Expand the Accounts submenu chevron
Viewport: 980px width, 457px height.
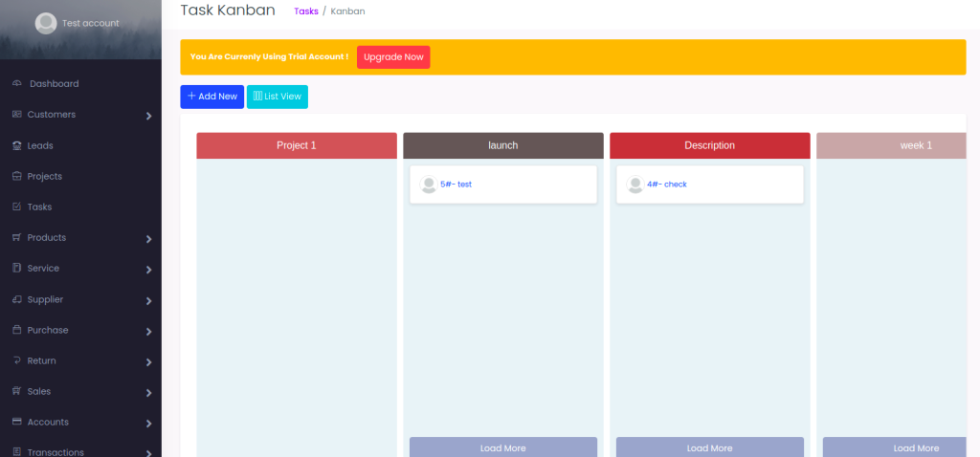tap(148, 424)
